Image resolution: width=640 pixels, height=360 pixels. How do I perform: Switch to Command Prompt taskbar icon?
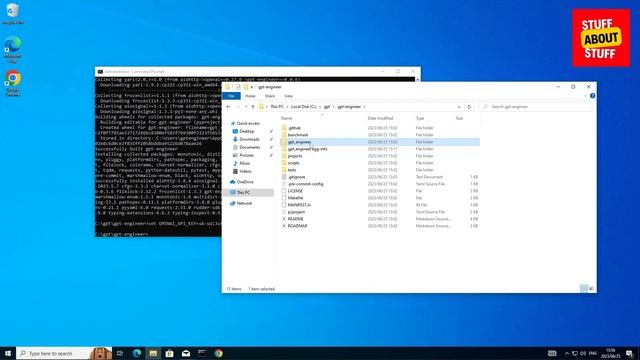pos(202,353)
